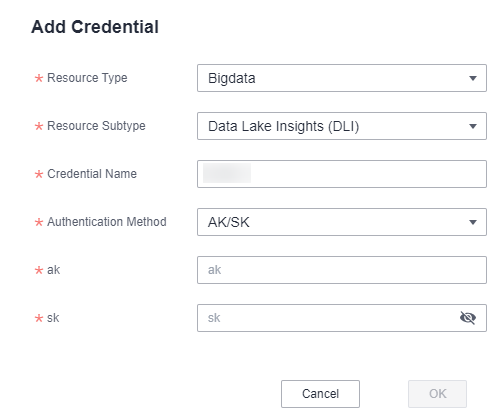Expand the Data Lake Insights (DLI) selector
The image size is (503, 417).
coord(342,126)
